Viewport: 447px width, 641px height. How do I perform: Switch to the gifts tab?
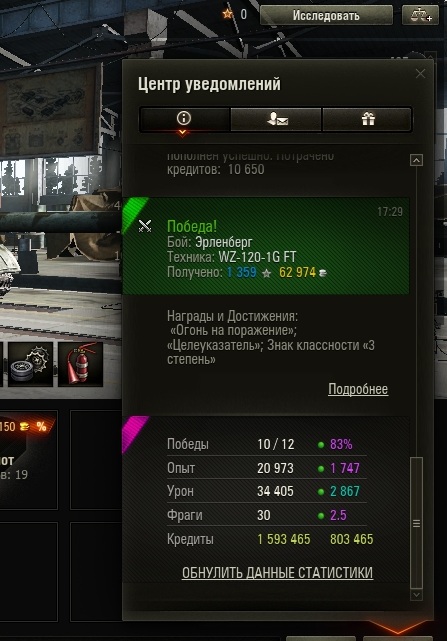(x=368, y=119)
